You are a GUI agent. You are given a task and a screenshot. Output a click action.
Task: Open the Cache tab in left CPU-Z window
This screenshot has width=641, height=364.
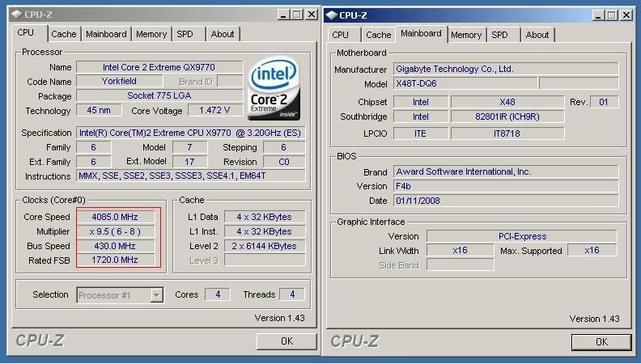coord(64,34)
